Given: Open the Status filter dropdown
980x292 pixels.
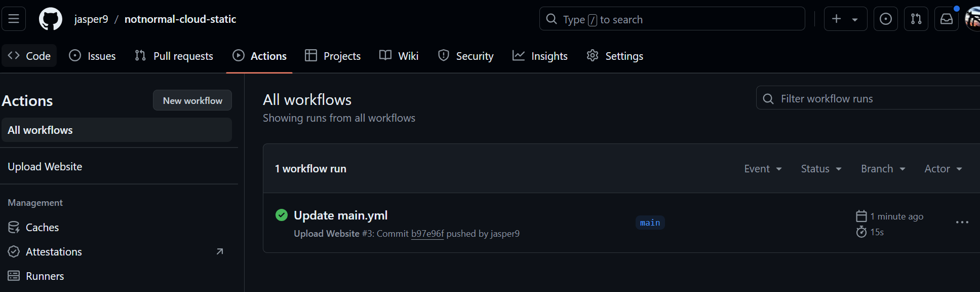Looking at the screenshot, I should [x=820, y=168].
